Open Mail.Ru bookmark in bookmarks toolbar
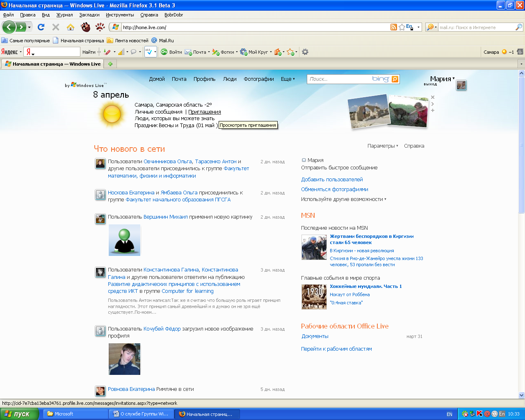 (163, 41)
